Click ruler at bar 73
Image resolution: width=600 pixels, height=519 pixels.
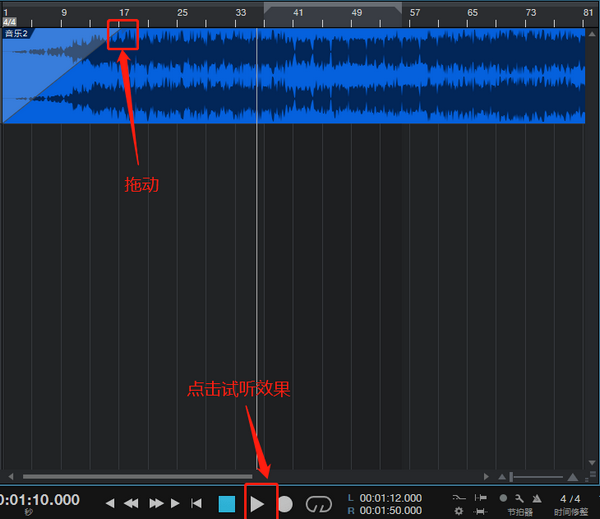coord(531,13)
